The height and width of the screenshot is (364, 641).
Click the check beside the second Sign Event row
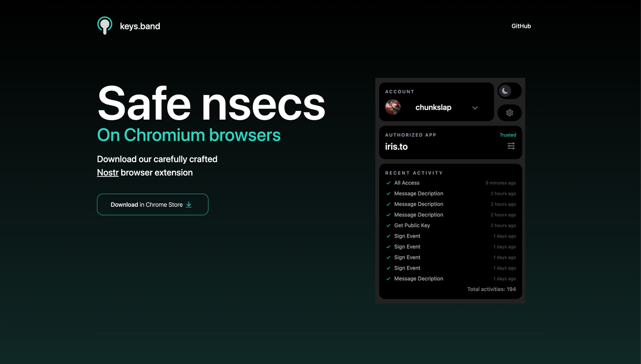coord(388,247)
